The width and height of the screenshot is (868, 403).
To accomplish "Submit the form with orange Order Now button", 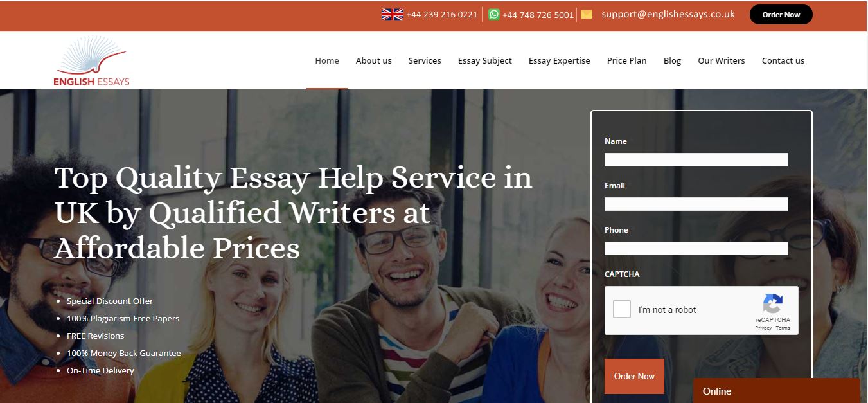I will [634, 376].
